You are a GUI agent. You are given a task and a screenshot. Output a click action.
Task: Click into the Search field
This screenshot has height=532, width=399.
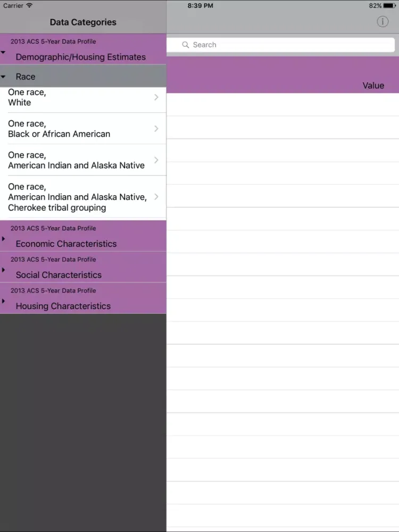[x=282, y=45]
